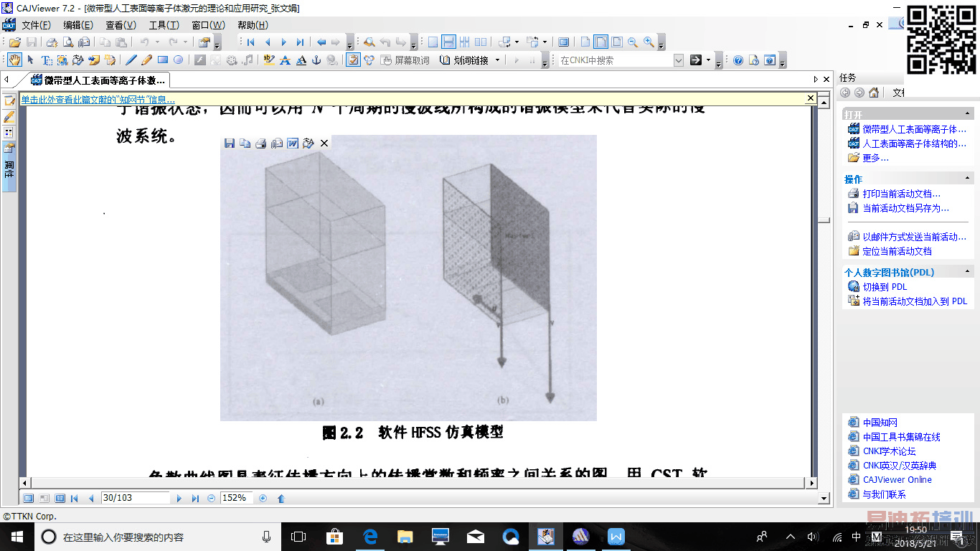
Task: Select the orange pencil annotation tool
Action: point(146,60)
